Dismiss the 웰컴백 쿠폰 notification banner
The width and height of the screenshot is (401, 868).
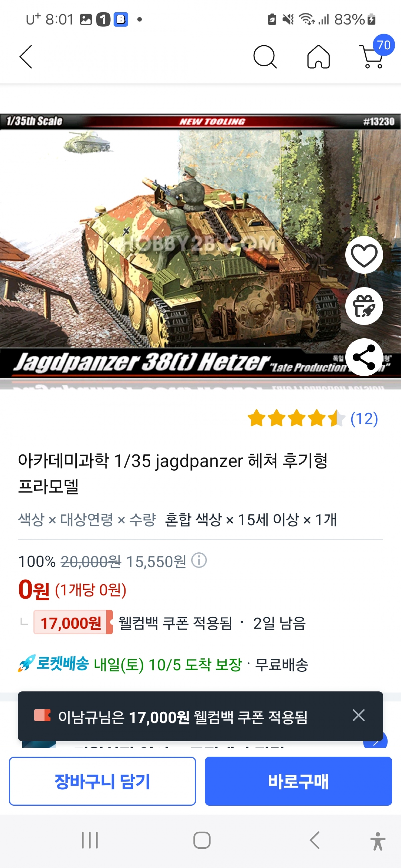tap(358, 715)
